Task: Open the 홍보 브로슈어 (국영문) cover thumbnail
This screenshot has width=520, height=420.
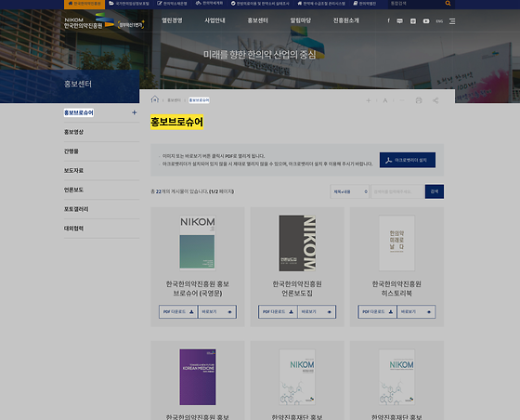Action: pyautogui.click(x=197, y=243)
